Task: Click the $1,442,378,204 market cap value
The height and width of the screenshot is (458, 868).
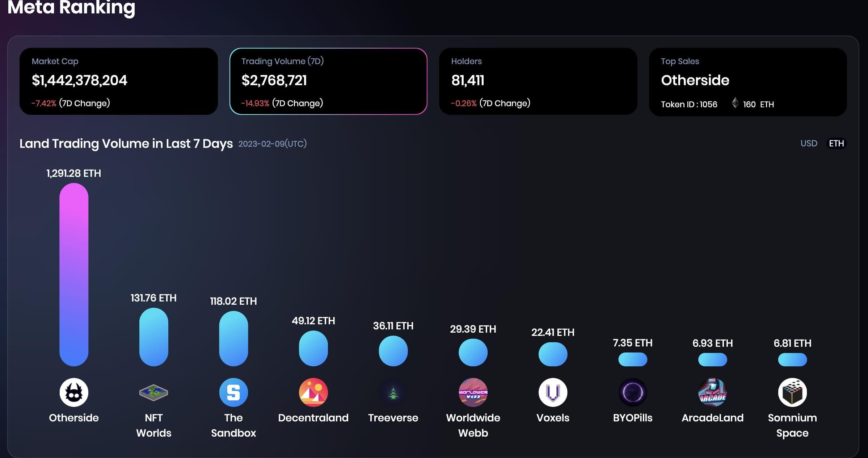Action: tap(80, 80)
